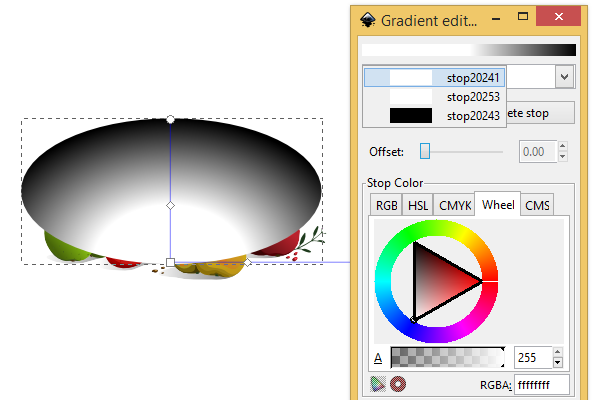Viewport: 600px width, 400px height.
Task: Open the HSL color tab
Action: (x=418, y=205)
